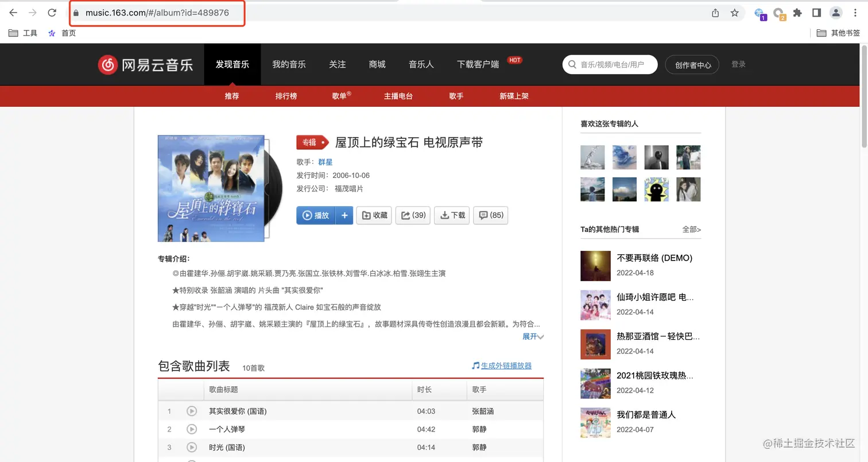Click the 屋顶上的绿宝石 album cover

point(211,188)
